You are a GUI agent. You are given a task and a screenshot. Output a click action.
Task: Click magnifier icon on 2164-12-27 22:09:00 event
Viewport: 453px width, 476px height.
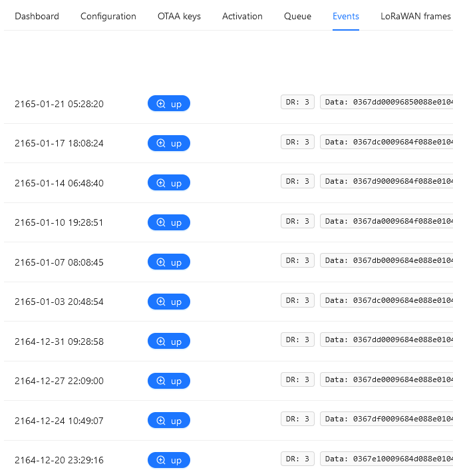160,381
